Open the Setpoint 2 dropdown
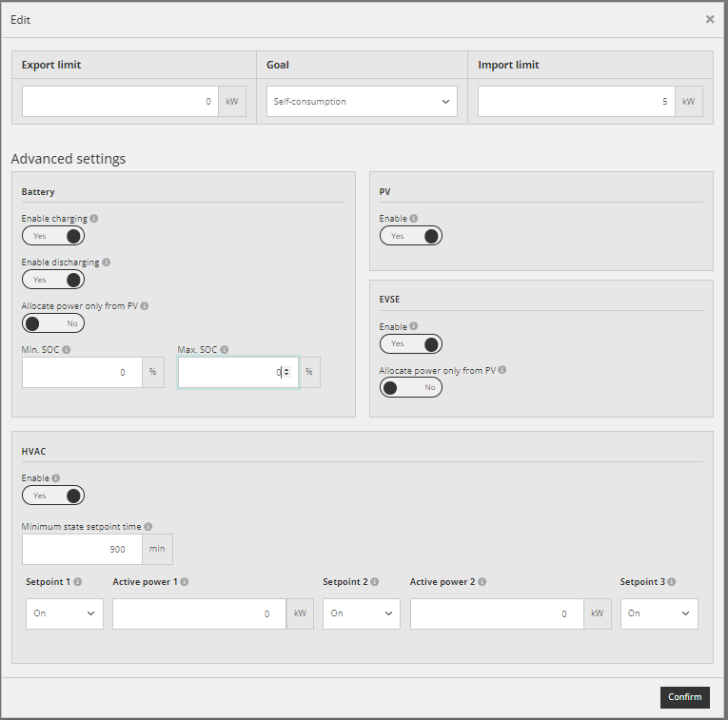Viewport: 728px width, 720px height. (362, 613)
